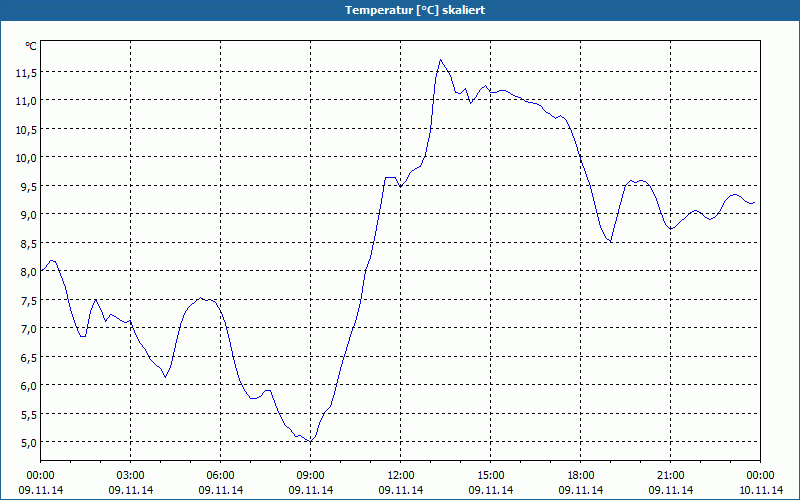Select the 06:00 time label
Viewport: 800px width, 500px height.
click(x=220, y=476)
